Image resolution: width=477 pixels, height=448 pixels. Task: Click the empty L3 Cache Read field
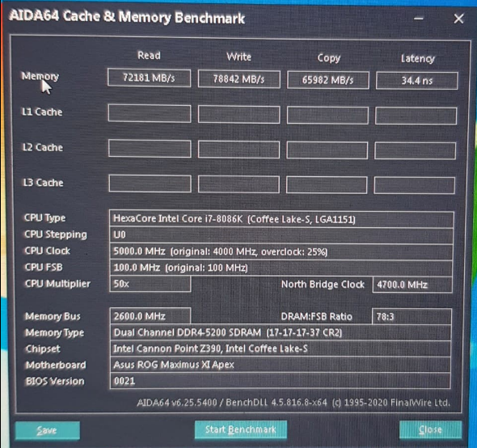[x=150, y=184]
